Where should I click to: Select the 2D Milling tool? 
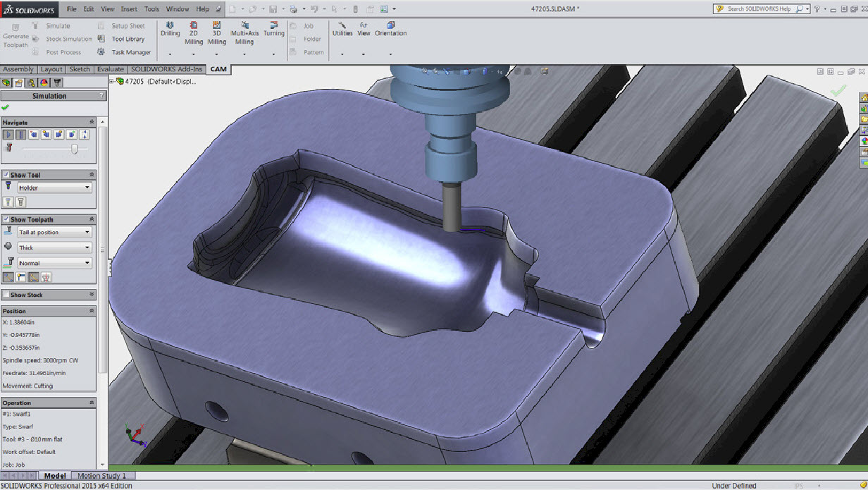coord(194,29)
